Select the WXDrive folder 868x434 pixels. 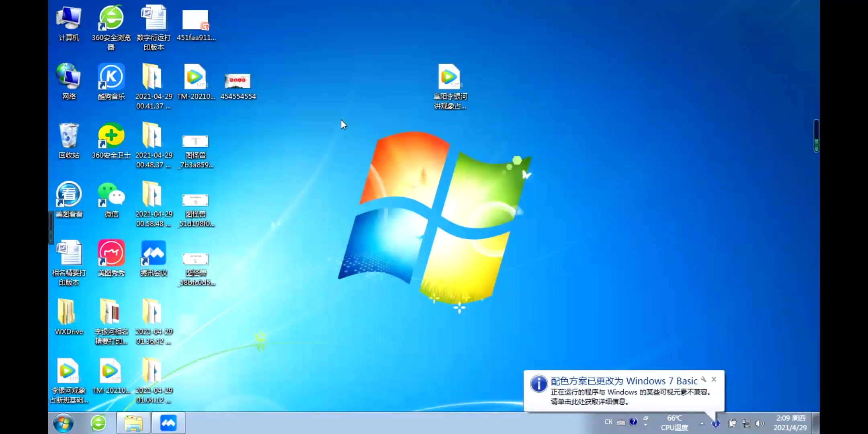coord(69,317)
